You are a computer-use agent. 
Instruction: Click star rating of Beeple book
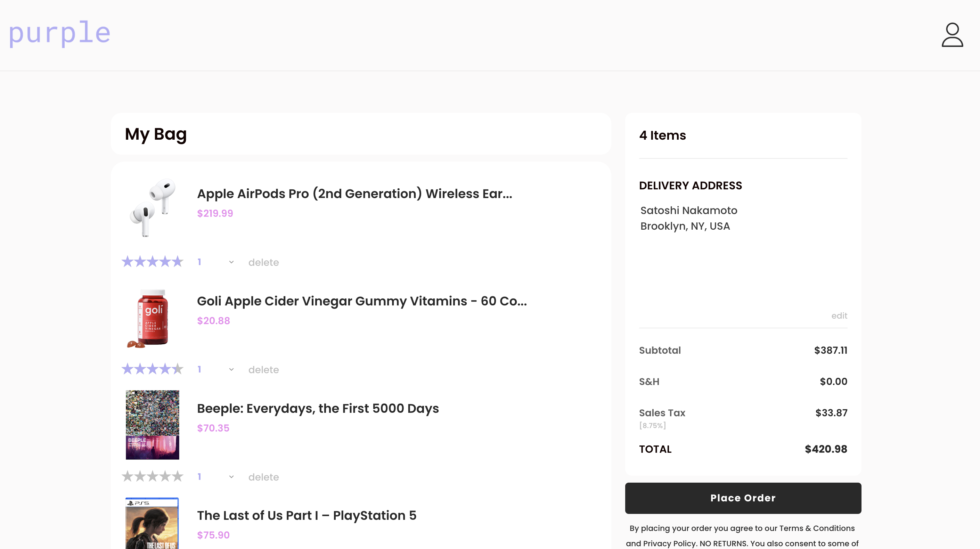(153, 476)
